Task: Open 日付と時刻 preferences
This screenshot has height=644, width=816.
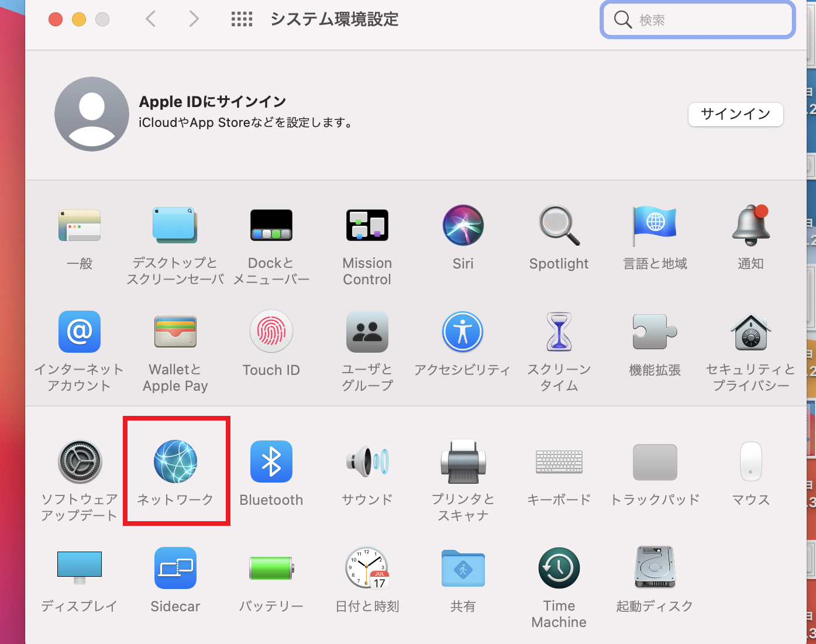Action: tap(367, 568)
